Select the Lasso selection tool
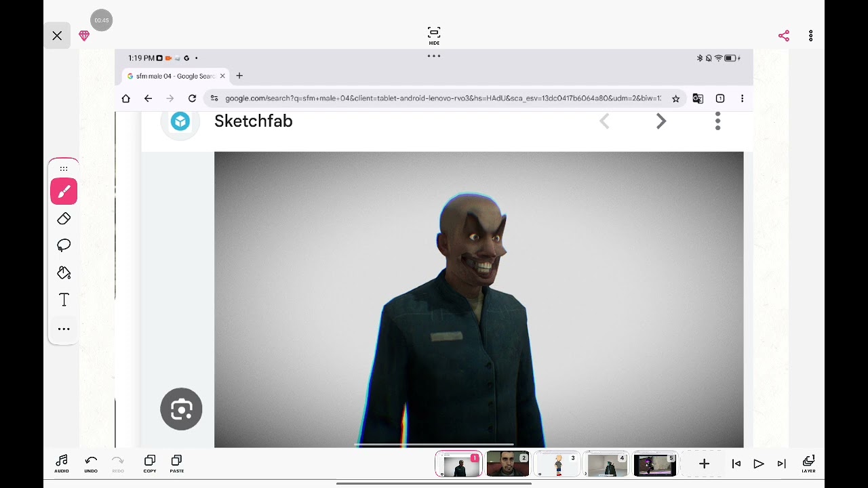The height and width of the screenshot is (488, 868). (x=64, y=245)
